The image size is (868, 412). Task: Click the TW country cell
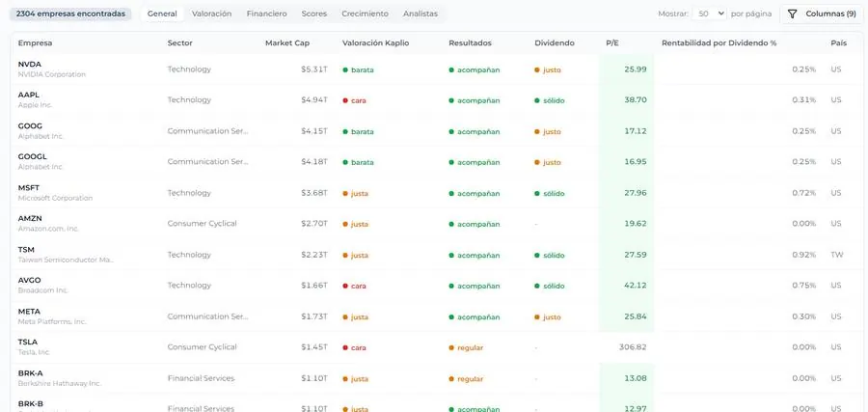pos(836,255)
